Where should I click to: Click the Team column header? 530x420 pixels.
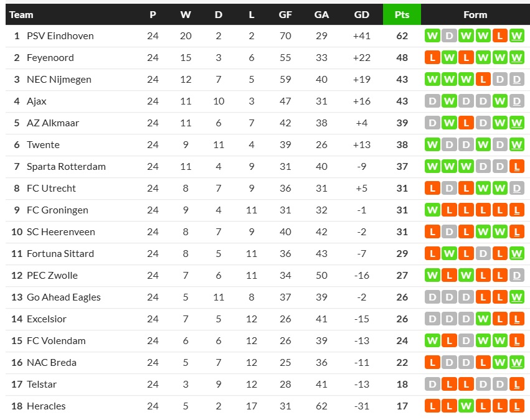(x=22, y=14)
